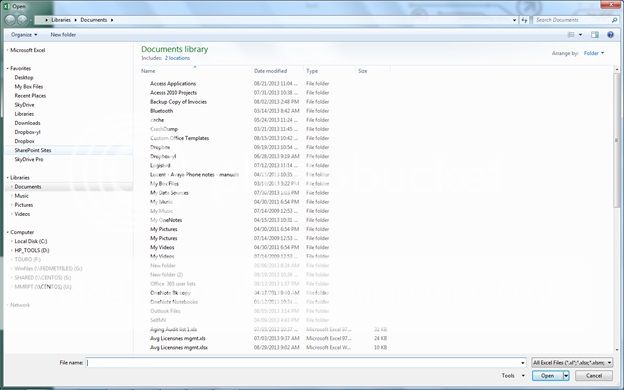Viewport: 624px width, 390px height.
Task: Click the Open button
Action: coord(547,375)
